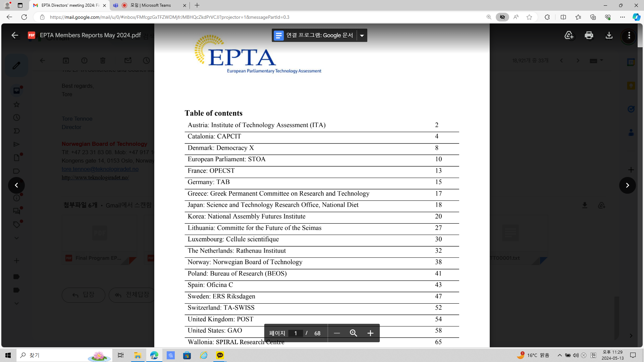
Task: Go to the previous attachment
Action: coord(16,185)
